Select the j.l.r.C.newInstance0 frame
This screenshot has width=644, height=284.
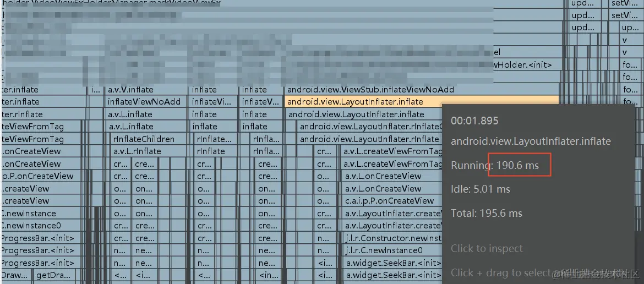[391, 250]
